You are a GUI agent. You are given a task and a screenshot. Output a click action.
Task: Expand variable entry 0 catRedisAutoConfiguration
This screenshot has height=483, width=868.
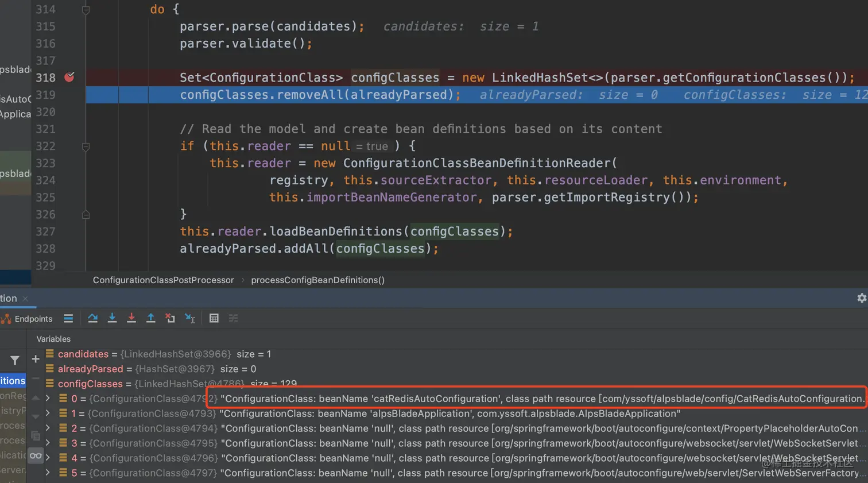(48, 399)
